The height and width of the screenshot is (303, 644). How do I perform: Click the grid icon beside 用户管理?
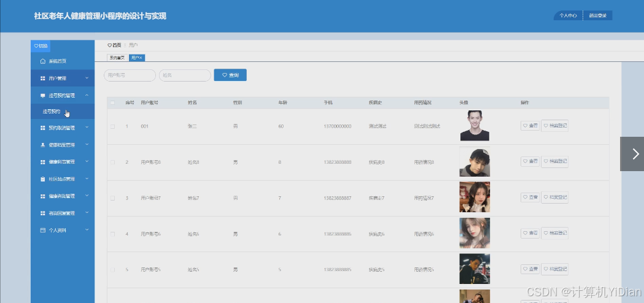click(x=43, y=79)
